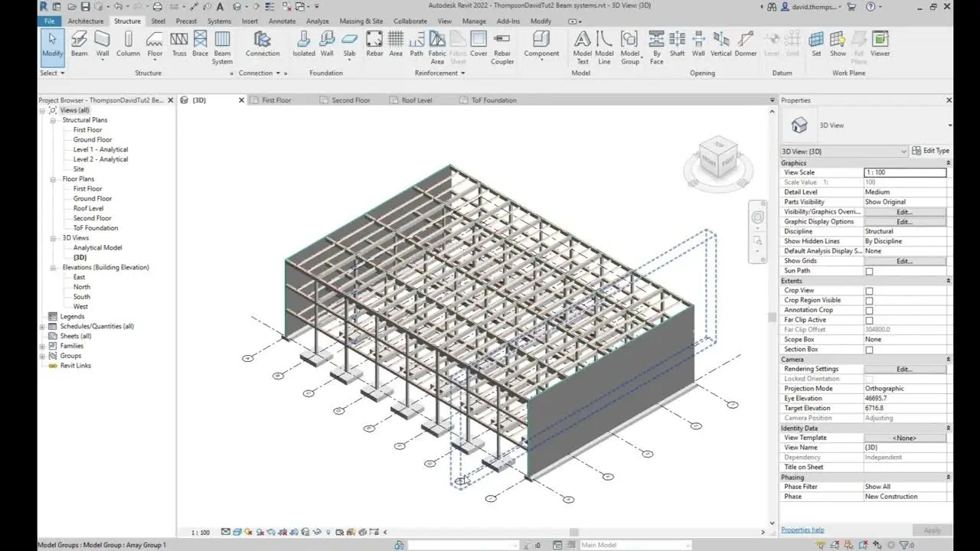
Task: Collapse the Floor Plans tree node
Action: [54, 179]
